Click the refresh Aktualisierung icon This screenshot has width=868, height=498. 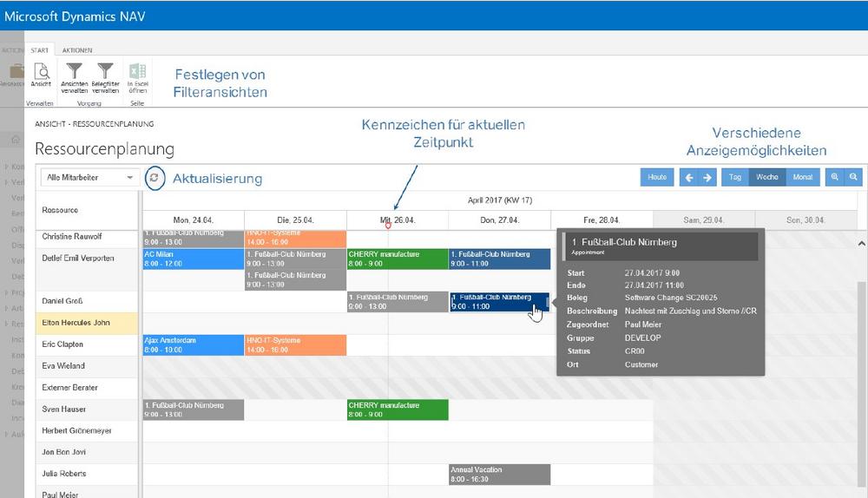tap(155, 178)
